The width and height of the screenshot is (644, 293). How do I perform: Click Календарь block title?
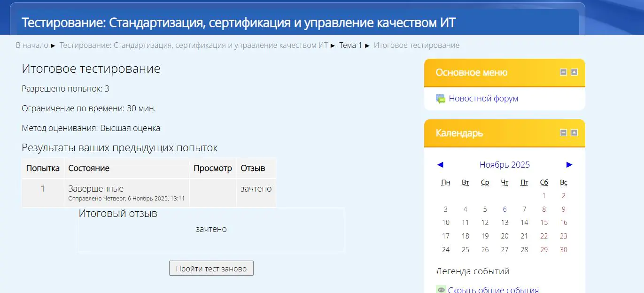tap(459, 133)
